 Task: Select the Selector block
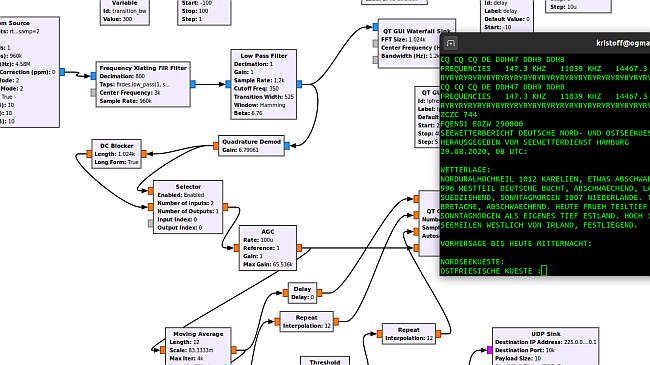[188, 207]
